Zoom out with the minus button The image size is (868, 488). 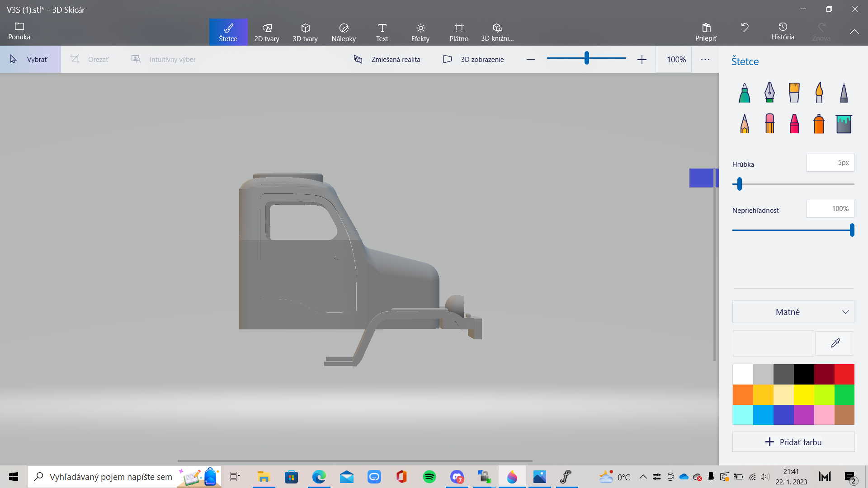click(531, 59)
